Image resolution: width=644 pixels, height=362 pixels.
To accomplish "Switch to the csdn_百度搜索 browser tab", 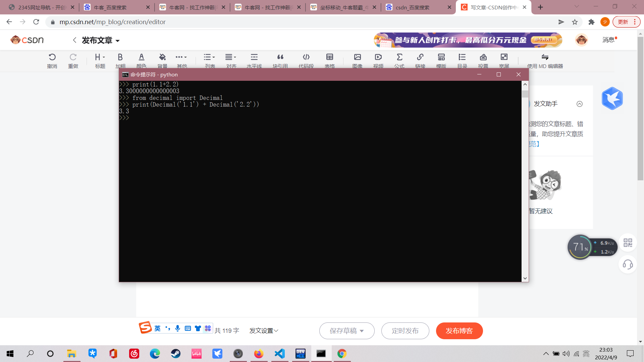I will [412, 7].
